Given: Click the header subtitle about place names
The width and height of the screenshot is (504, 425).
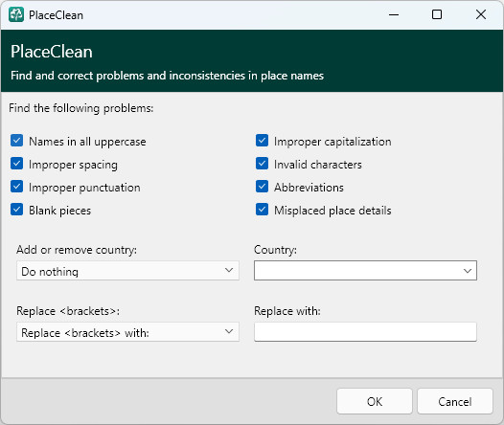Looking at the screenshot, I should (167, 76).
